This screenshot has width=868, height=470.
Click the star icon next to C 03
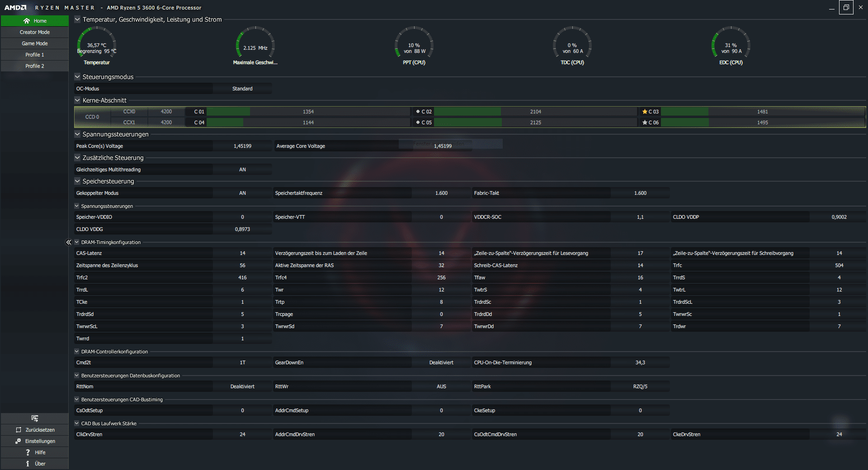point(645,112)
